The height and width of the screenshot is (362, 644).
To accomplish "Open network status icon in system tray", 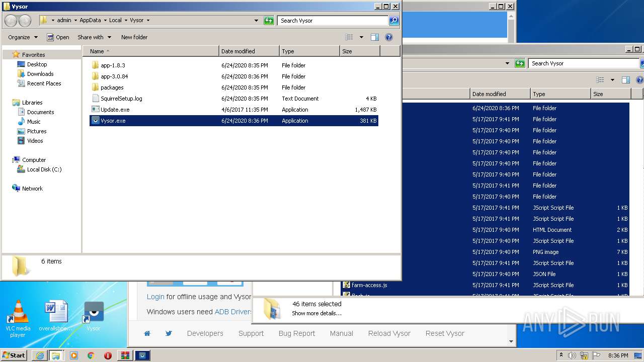I will point(584,355).
